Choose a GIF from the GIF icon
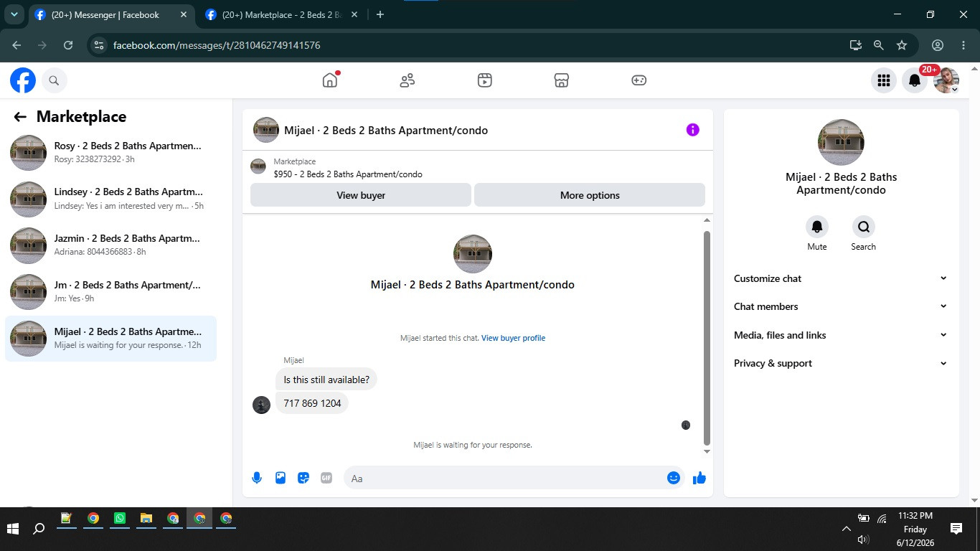Image resolution: width=980 pixels, height=551 pixels. tap(326, 478)
